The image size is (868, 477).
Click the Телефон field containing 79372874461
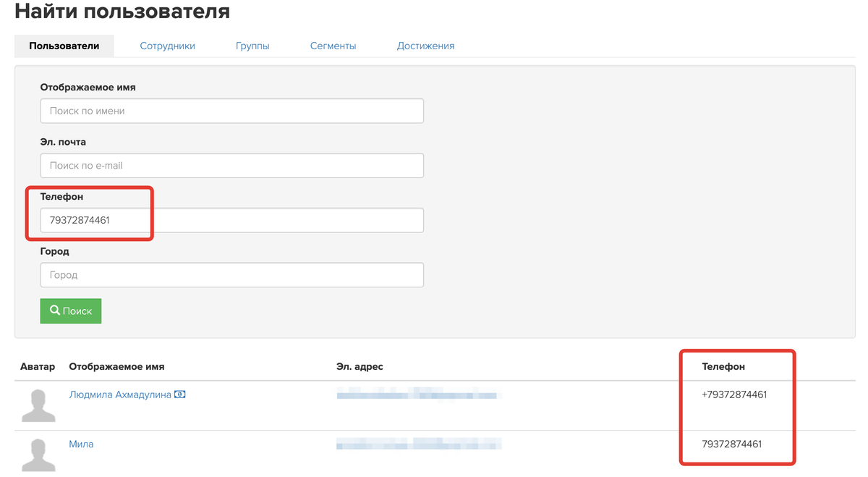pos(231,220)
